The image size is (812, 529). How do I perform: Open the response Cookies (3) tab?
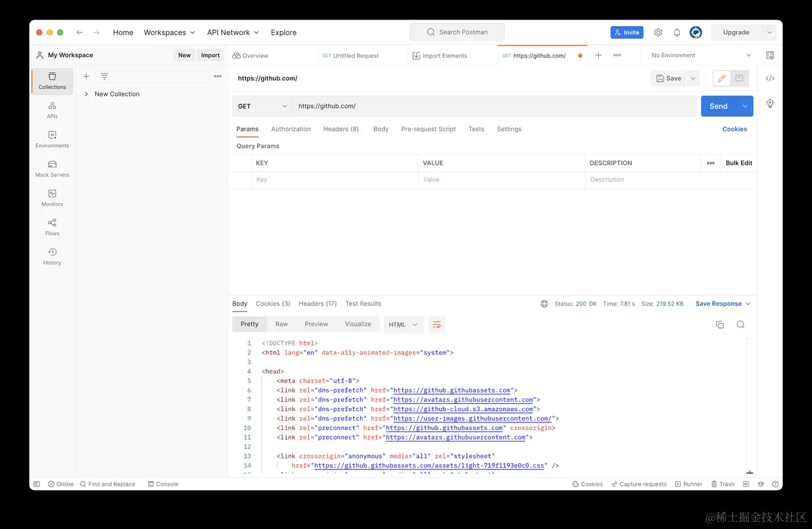(273, 304)
